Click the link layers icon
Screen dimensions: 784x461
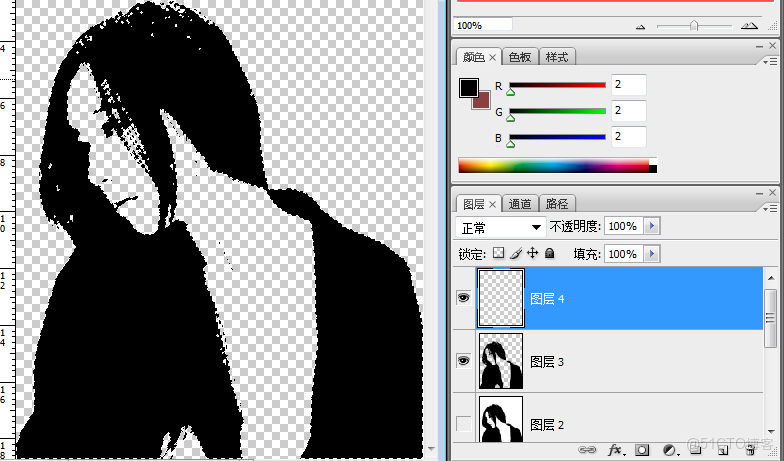[x=588, y=450]
